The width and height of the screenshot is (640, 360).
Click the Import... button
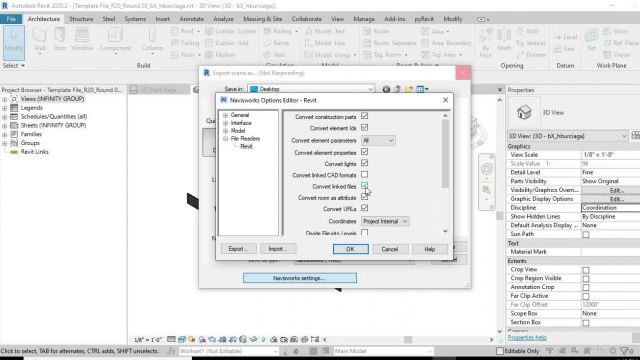[278, 249]
